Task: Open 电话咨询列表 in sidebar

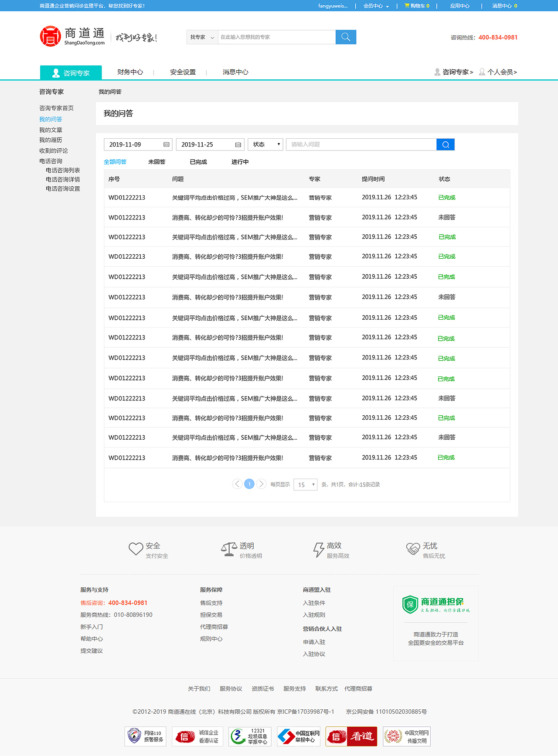Action: [63, 170]
